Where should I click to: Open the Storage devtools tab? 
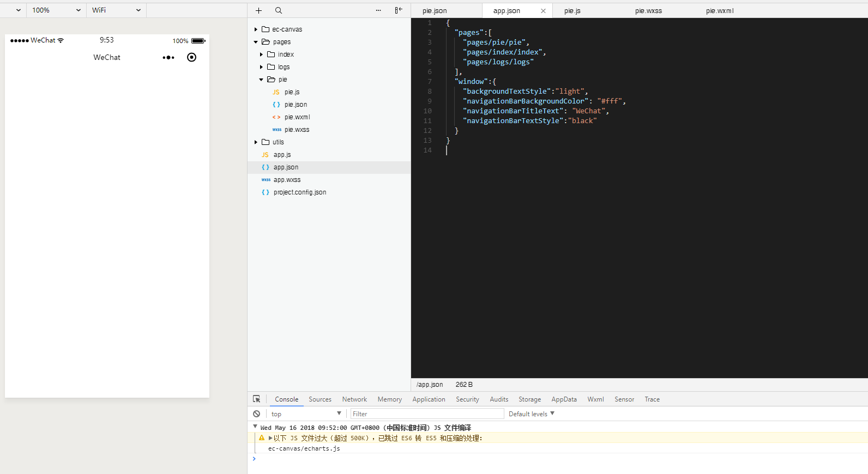pos(529,399)
